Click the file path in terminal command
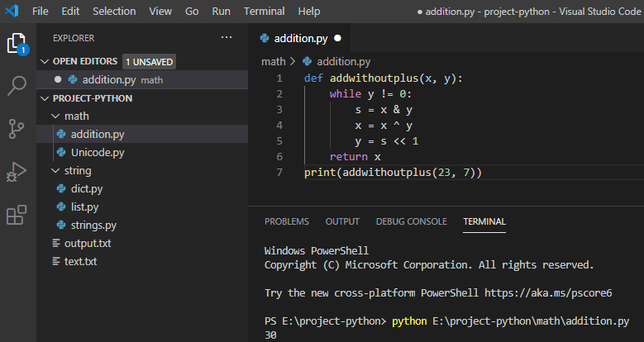 [x=531, y=321]
